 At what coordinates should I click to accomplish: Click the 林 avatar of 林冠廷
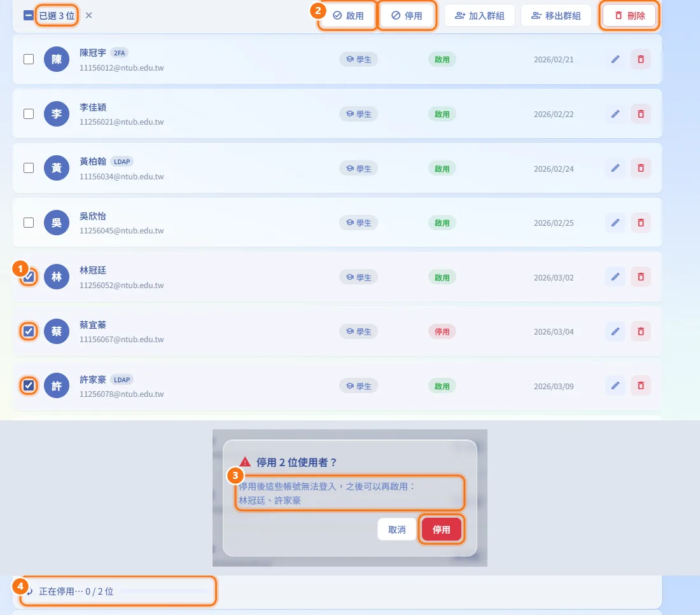pyautogui.click(x=57, y=277)
